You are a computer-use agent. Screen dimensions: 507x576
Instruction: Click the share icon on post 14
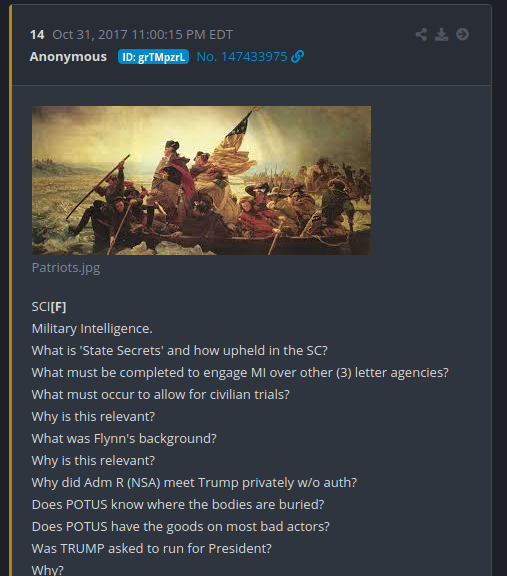click(421, 35)
